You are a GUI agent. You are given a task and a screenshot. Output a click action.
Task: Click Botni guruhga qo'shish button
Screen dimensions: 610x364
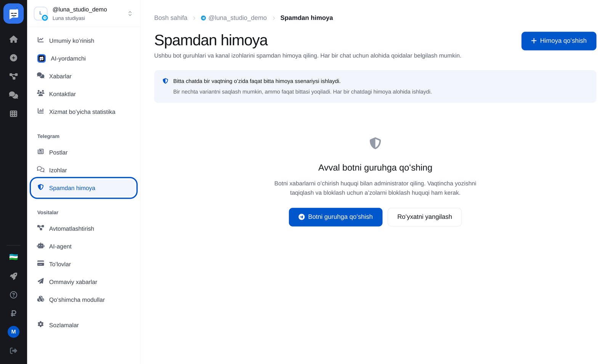[335, 217]
